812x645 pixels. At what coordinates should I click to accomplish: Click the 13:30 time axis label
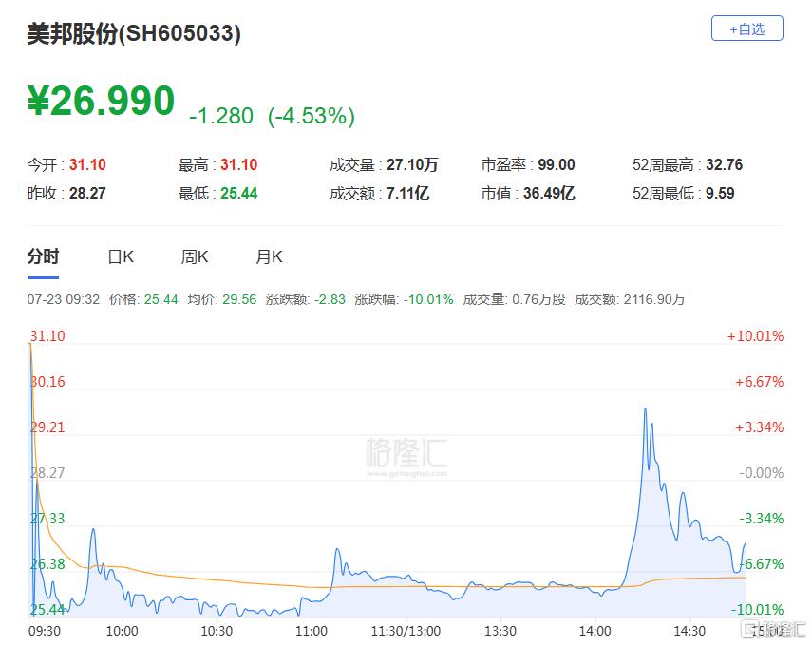click(x=500, y=631)
